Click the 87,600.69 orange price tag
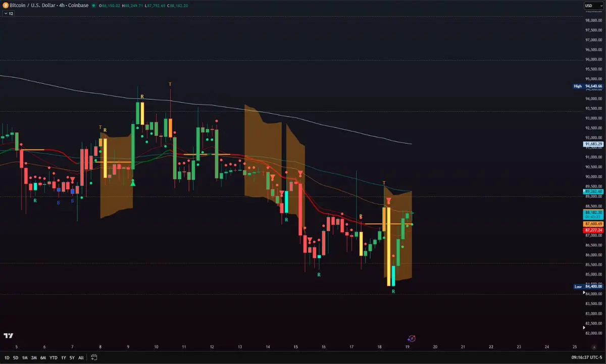Viewport: 606px width, 364px height. click(x=594, y=223)
